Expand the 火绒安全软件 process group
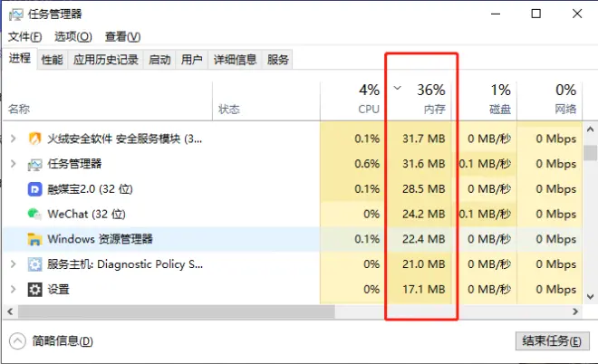The height and width of the screenshot is (364, 598). click(x=13, y=139)
